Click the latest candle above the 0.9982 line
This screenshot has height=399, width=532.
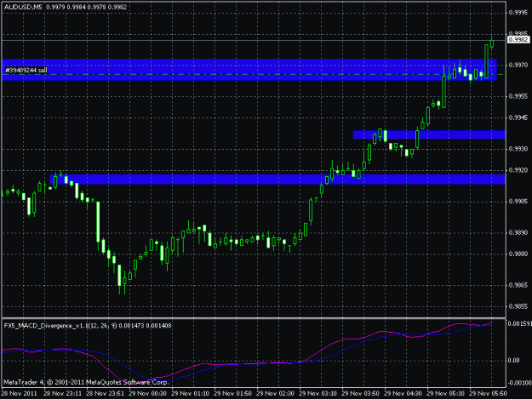(492, 43)
